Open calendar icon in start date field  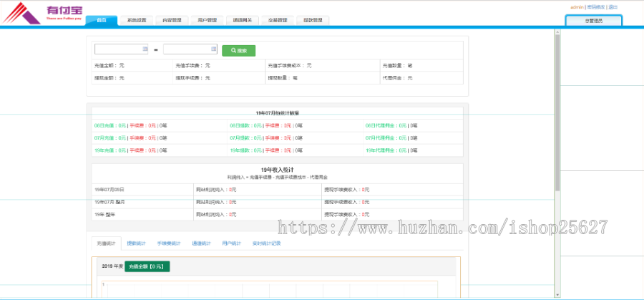click(145, 49)
